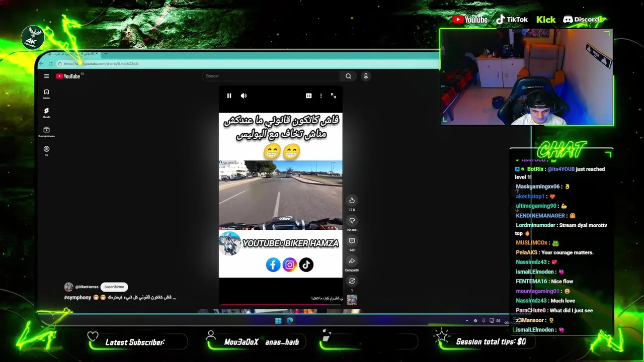Click 'YOUTUBE : BIKER HAMZA' video banner

pos(290,243)
